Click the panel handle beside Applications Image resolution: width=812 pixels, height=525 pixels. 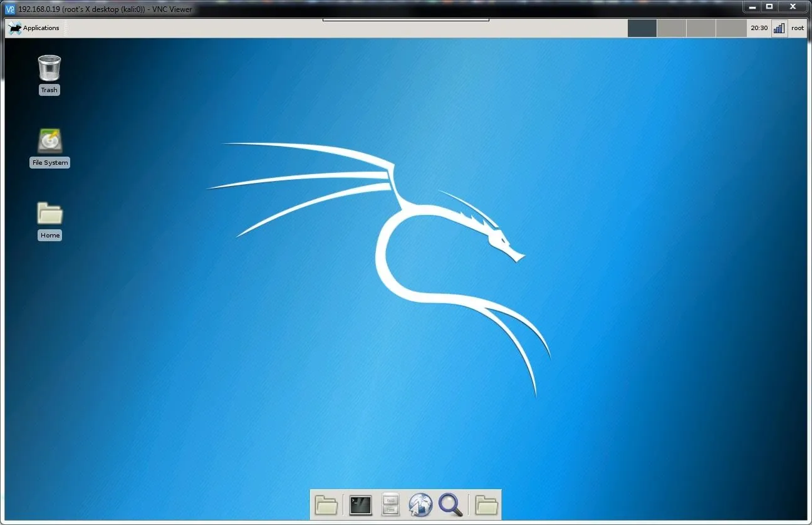pyautogui.click(x=65, y=28)
